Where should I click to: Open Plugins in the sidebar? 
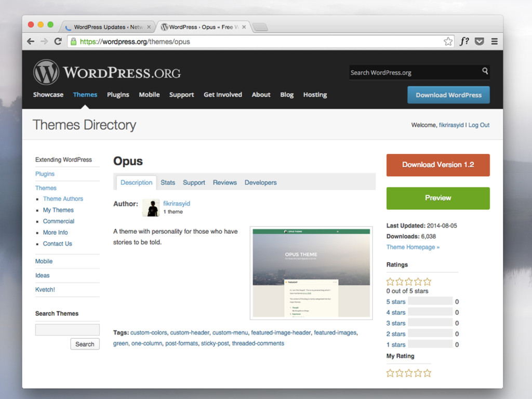[x=45, y=174]
